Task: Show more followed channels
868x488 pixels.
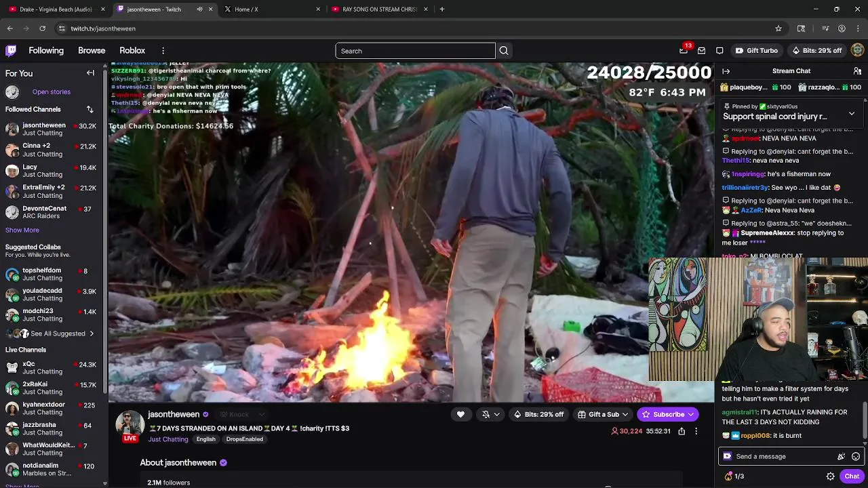Action: point(22,230)
